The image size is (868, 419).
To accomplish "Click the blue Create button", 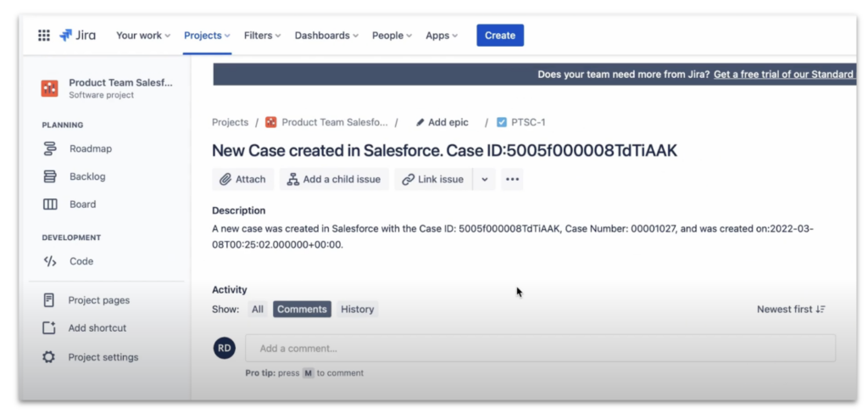I will [x=499, y=36].
